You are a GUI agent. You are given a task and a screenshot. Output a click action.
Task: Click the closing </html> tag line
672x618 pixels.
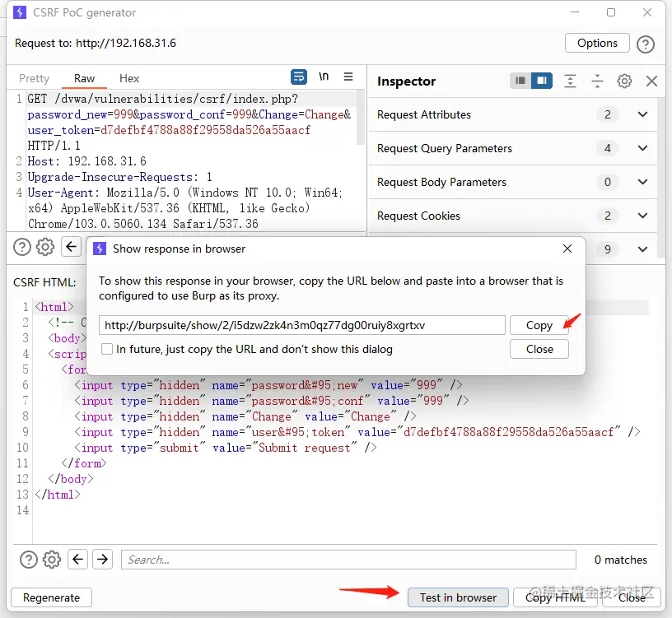click(x=58, y=495)
